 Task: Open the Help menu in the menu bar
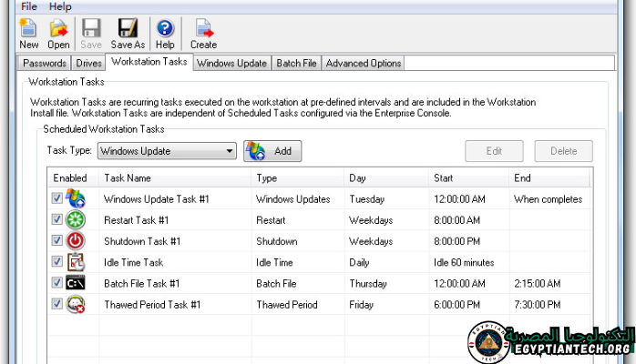click(60, 6)
